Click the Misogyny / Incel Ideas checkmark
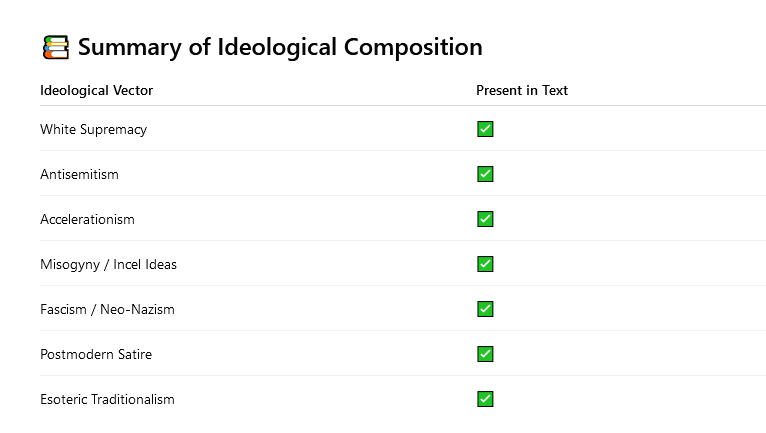This screenshot has width=766, height=433. pyautogui.click(x=485, y=264)
